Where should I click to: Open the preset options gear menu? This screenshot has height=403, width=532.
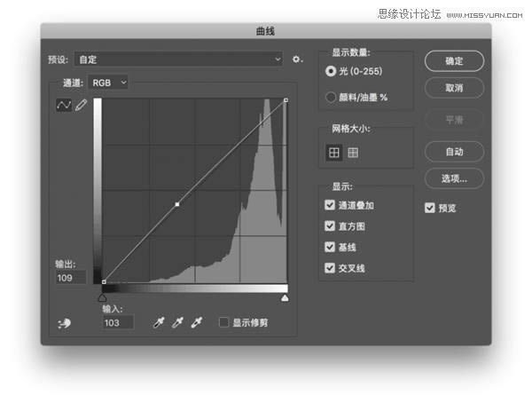click(x=297, y=59)
